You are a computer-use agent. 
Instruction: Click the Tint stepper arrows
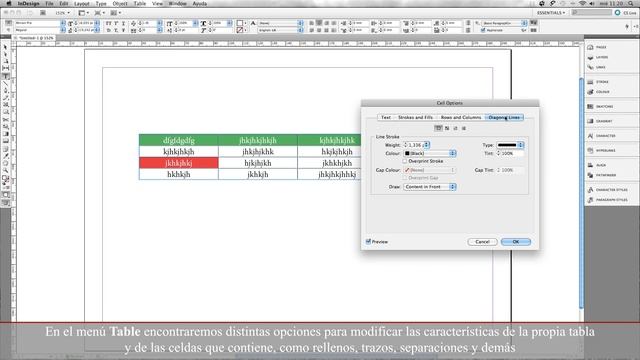click(x=498, y=153)
